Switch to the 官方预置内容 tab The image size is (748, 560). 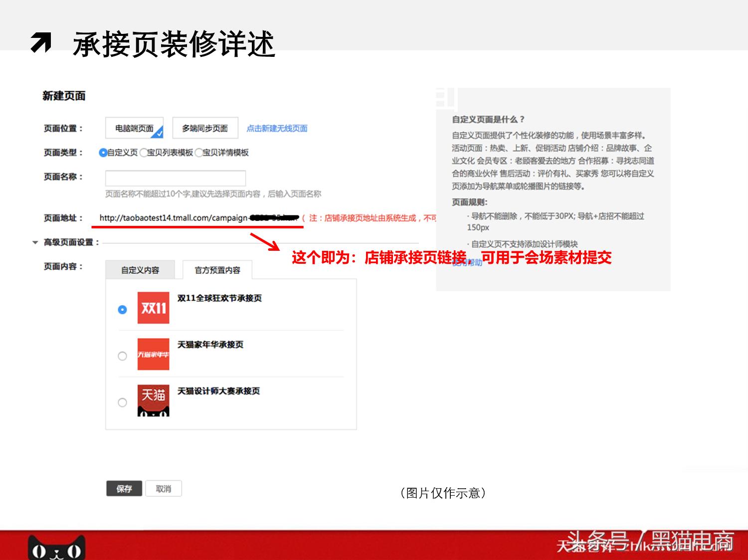[217, 270]
